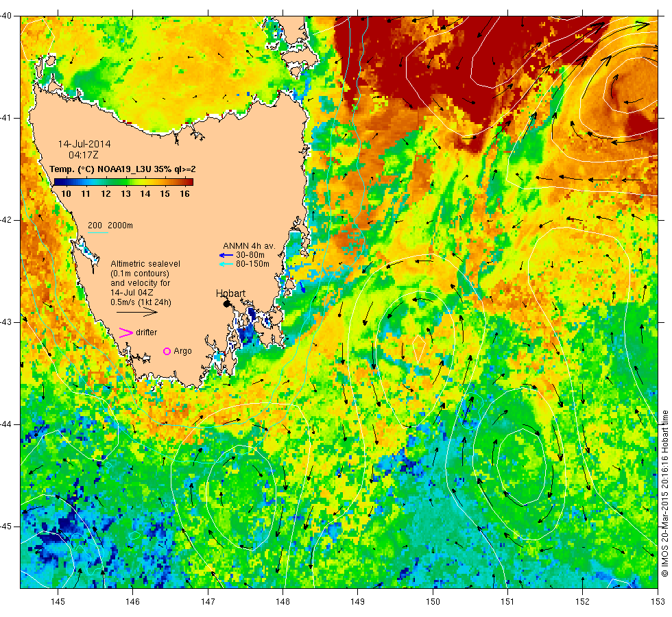Click the '0.5m/s (1kt 24h)' text
The image size is (672, 617).
141,302
